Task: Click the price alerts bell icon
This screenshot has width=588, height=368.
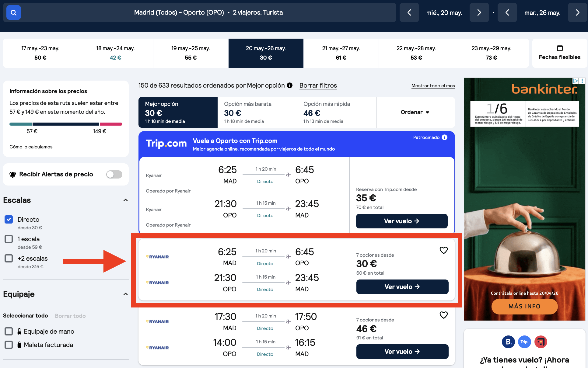Action: (13, 175)
